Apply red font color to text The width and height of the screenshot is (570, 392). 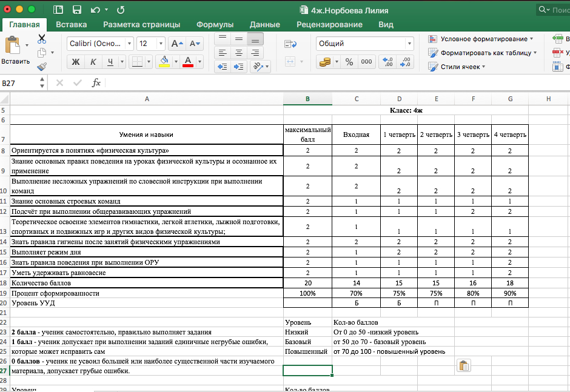coord(188,62)
